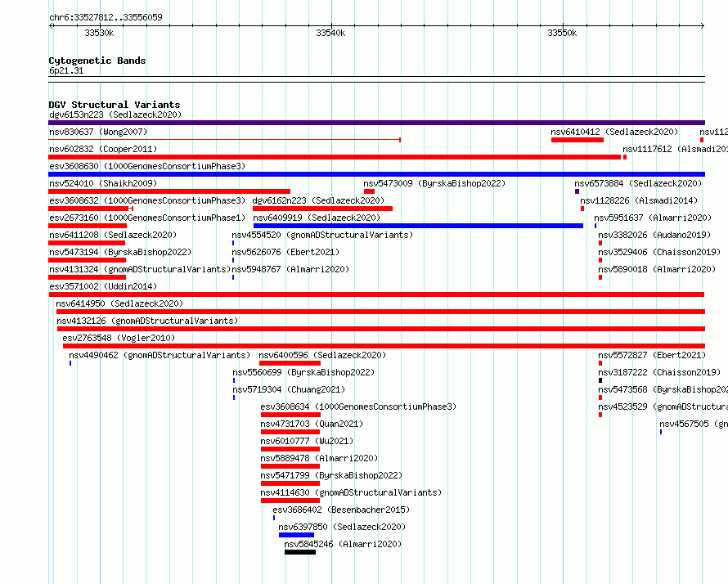
Task: Open nsv3529406 (Chaisson2019) variant
Action: (659, 252)
